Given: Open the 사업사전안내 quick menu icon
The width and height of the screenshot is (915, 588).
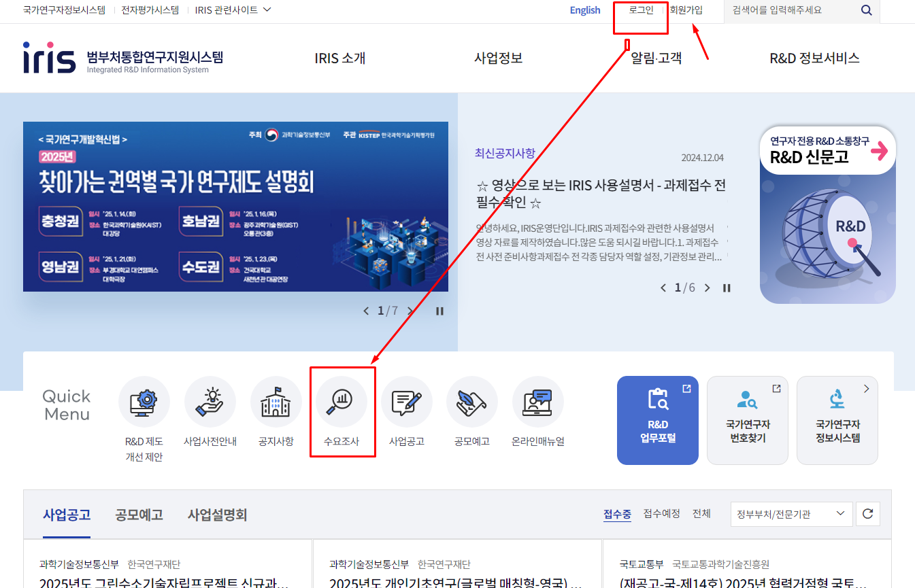Looking at the screenshot, I should point(210,402).
